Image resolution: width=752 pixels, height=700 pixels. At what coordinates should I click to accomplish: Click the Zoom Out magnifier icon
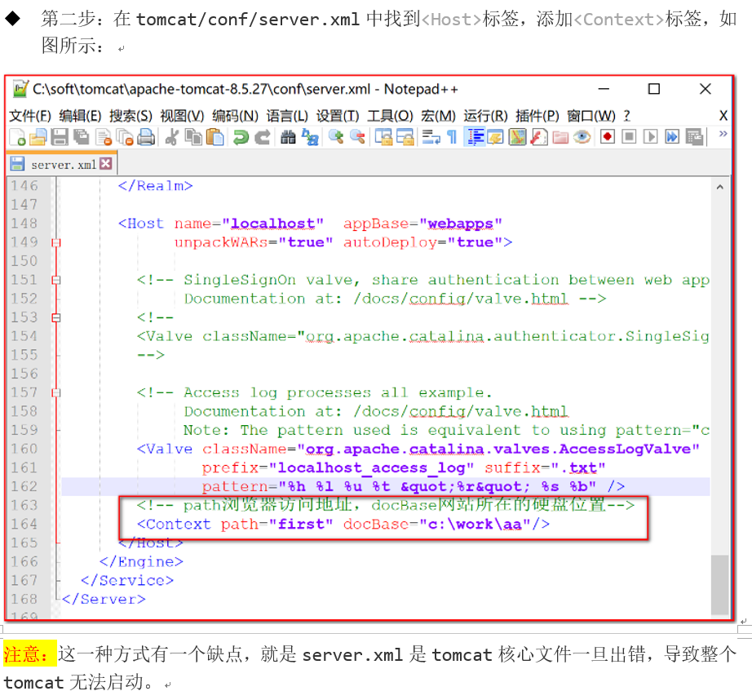pos(357,137)
